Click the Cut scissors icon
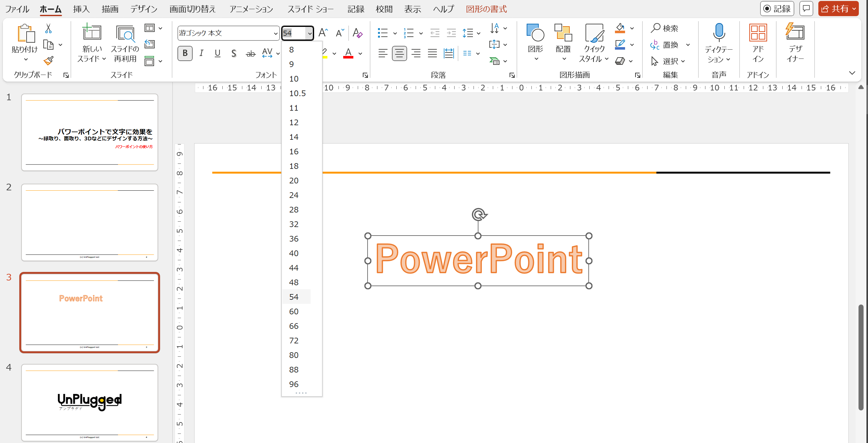 pos(48,29)
